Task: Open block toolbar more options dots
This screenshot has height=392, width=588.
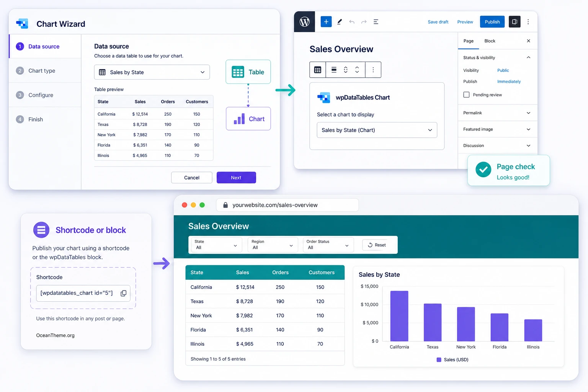Action: 373,70
